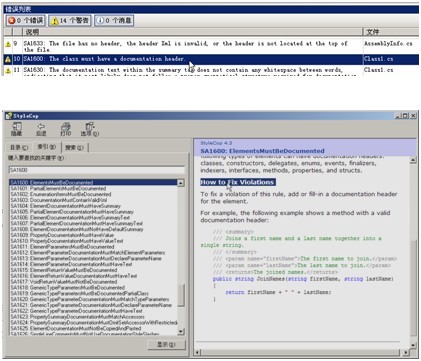
Task: Click the warning icon on row 10
Action: tap(8, 59)
